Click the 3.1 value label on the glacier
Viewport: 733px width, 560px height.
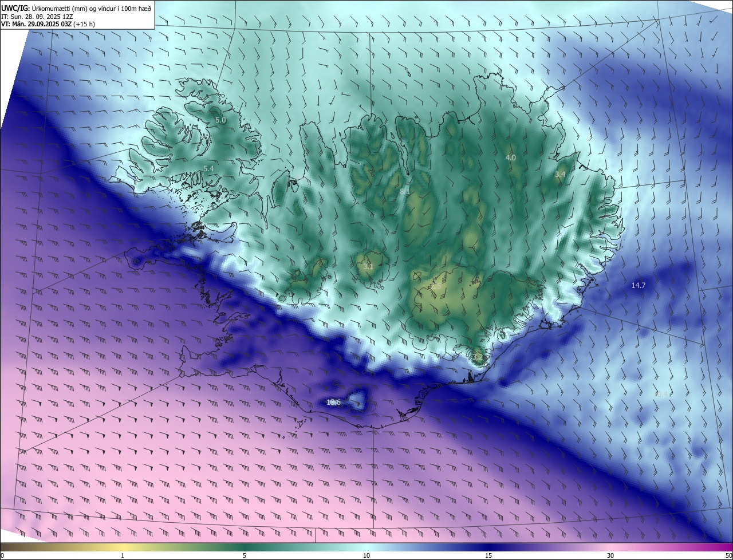coord(368,267)
